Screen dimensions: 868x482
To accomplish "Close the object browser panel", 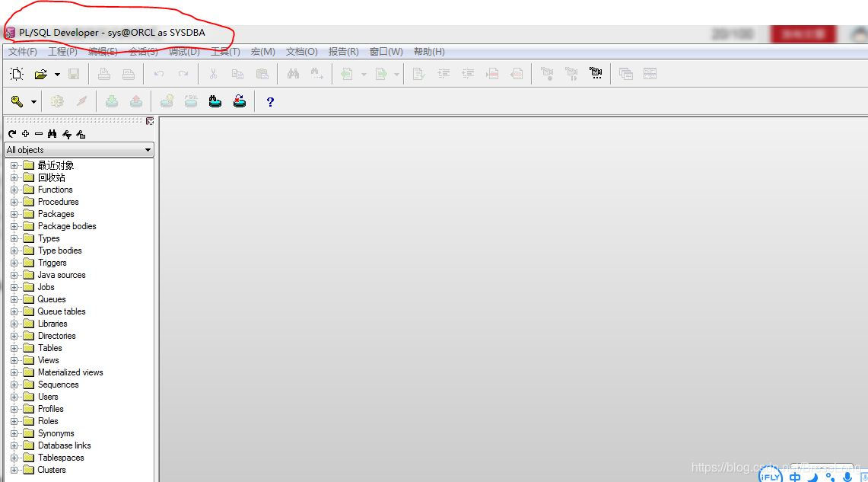I will tap(150, 121).
